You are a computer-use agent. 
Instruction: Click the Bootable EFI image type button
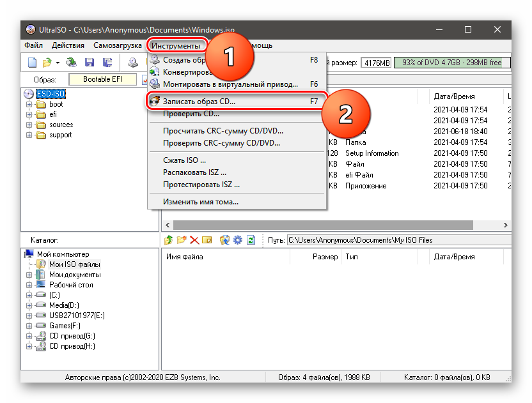pyautogui.click(x=102, y=79)
